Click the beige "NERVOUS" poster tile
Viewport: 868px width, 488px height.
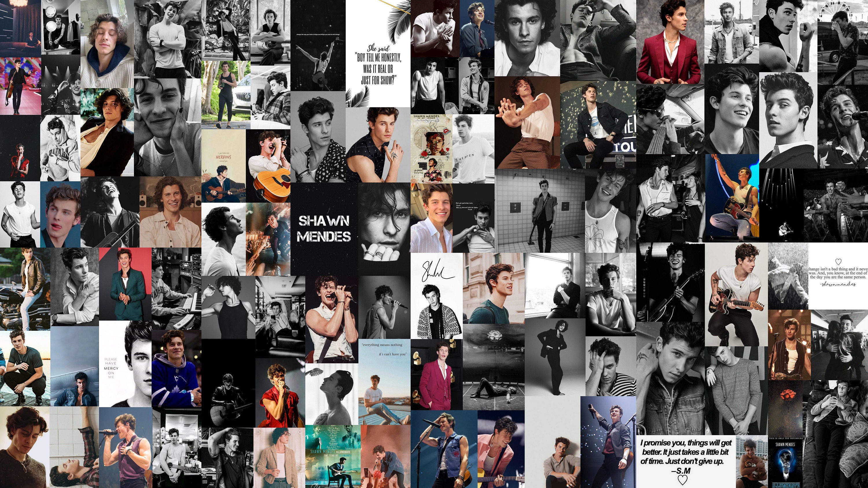(224, 166)
